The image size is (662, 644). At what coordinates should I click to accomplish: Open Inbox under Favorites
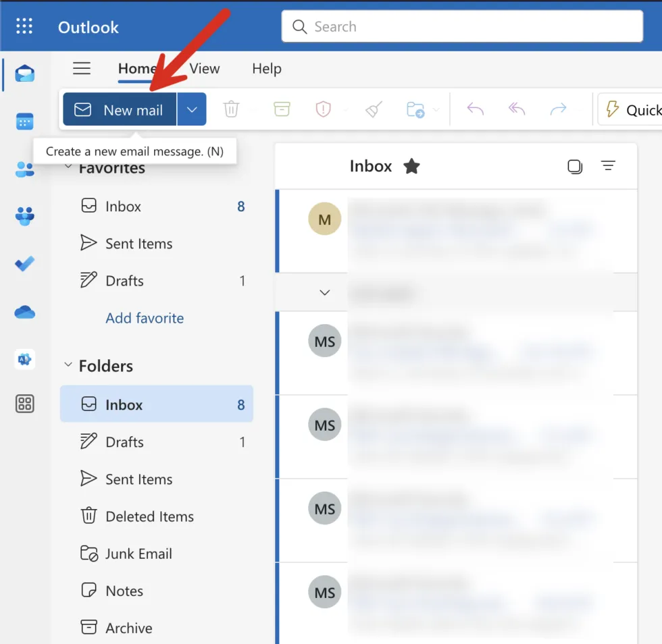tap(157, 207)
